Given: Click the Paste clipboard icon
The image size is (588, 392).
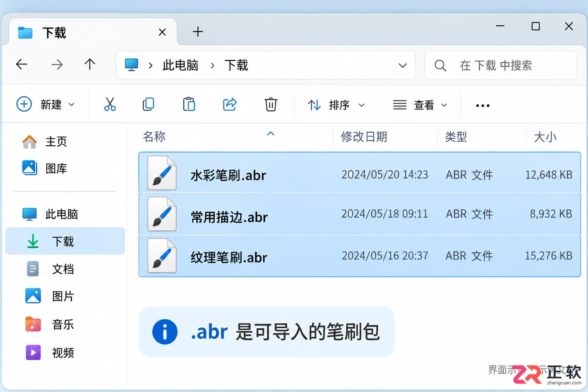Looking at the screenshot, I should [x=189, y=105].
